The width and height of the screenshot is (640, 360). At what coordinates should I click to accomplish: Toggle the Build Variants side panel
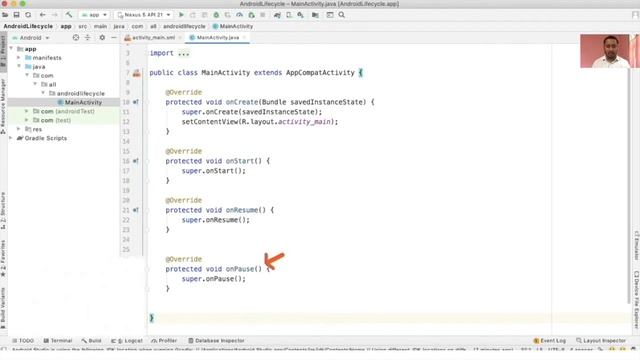pyautogui.click(x=3, y=308)
